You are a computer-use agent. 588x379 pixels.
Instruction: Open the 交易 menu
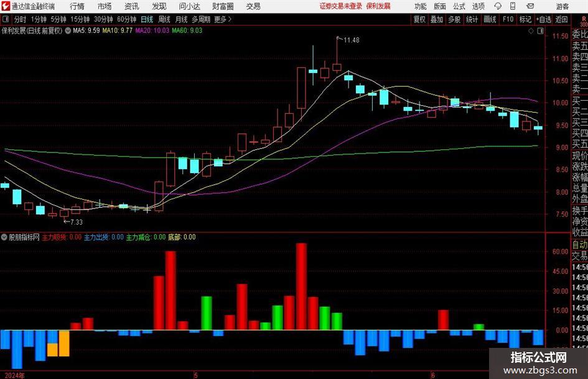[x=253, y=6]
